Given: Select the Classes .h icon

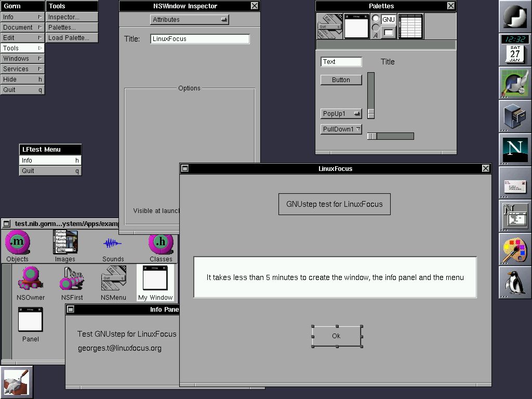Looking at the screenshot, I should click(x=161, y=243).
